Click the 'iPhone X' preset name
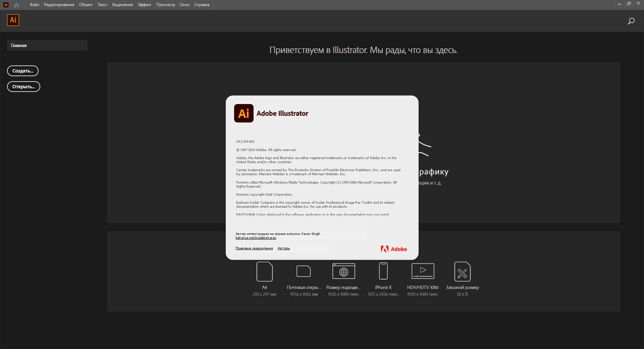Viewport: 644px width, 349px height. (x=383, y=288)
